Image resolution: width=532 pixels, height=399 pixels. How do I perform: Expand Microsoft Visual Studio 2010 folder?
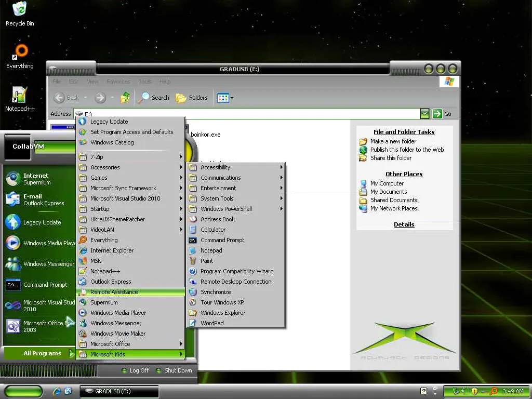coord(130,198)
